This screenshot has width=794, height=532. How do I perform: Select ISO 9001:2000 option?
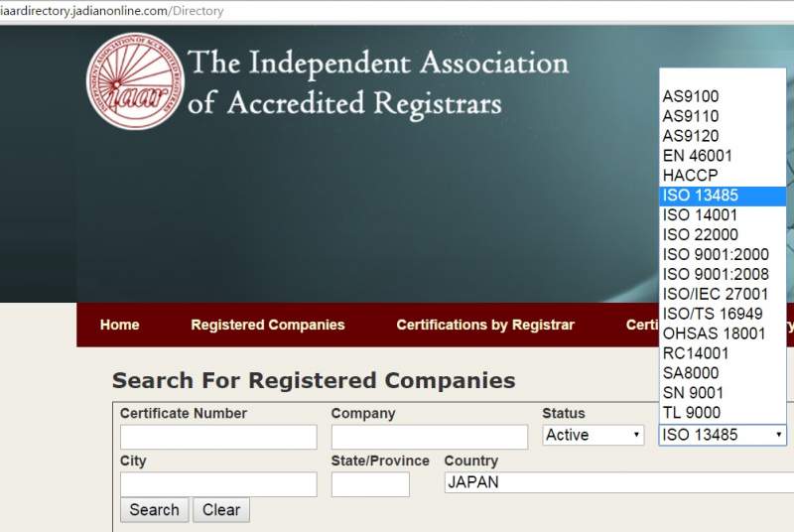[723, 255]
